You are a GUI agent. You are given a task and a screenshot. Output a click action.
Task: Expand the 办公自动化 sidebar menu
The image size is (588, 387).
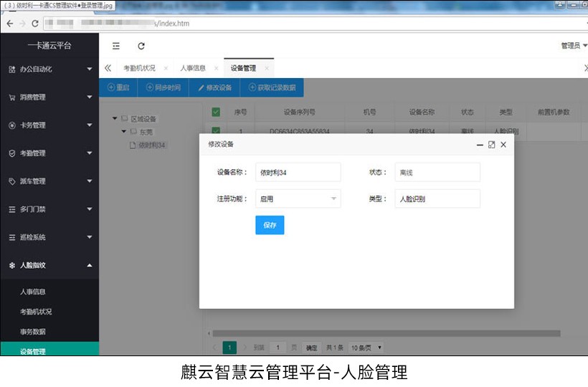(x=49, y=70)
